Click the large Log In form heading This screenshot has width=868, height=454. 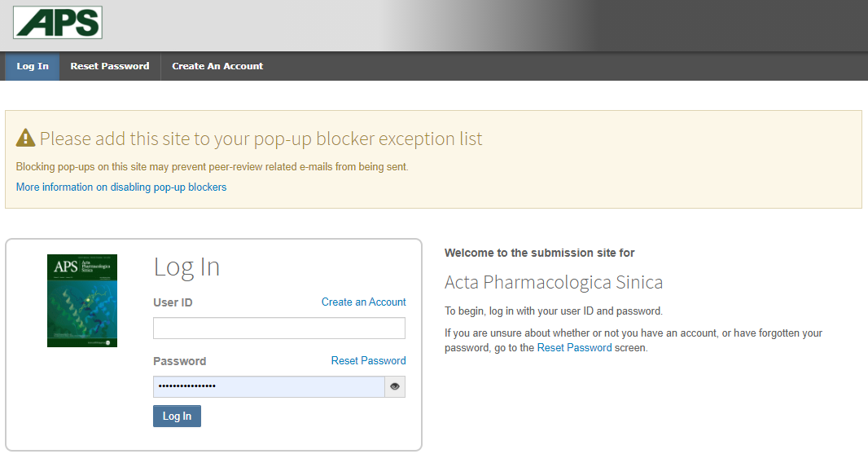(186, 267)
